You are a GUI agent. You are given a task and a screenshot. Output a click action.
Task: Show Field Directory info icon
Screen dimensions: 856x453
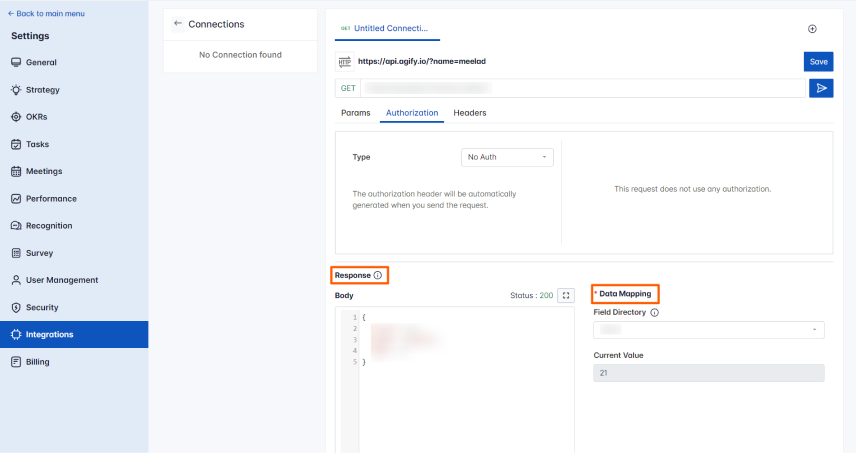click(x=655, y=313)
